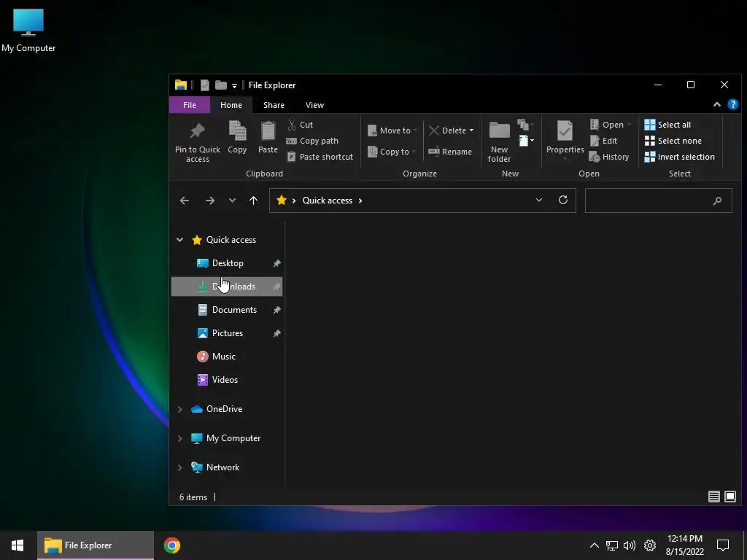Select Downloads in the navigation pane
The image size is (747, 560).
tap(227, 287)
